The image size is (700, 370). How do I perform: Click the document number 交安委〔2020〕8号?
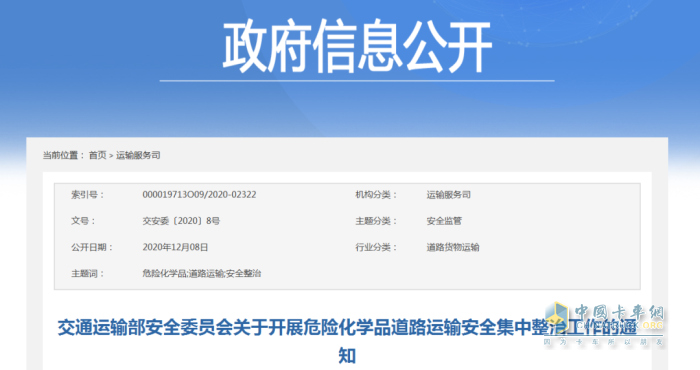pos(181,221)
